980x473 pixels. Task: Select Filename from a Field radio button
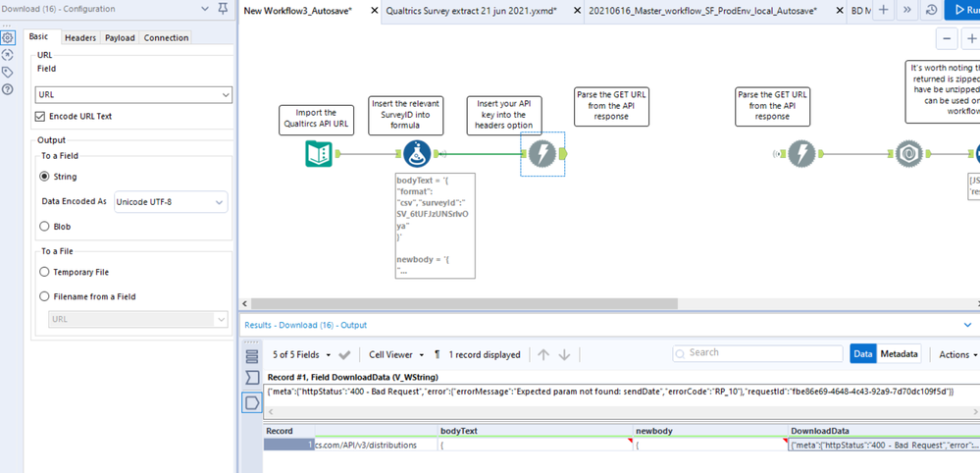pyautogui.click(x=44, y=296)
